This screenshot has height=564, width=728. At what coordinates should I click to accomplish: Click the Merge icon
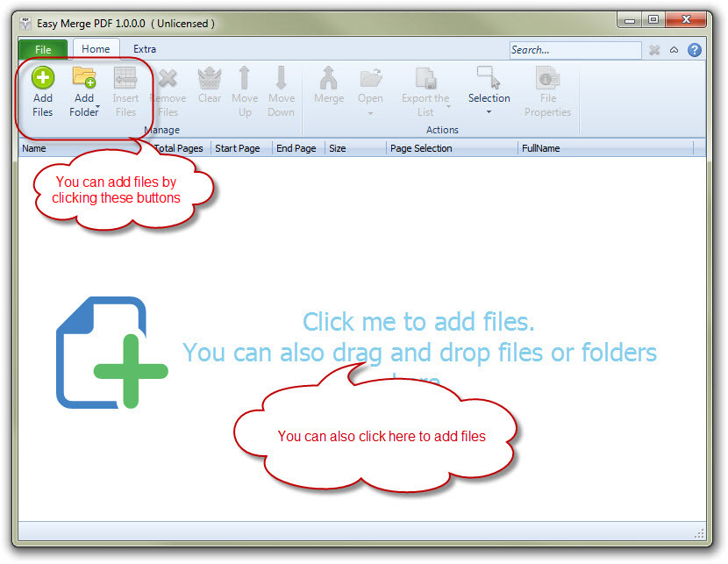pos(328,77)
